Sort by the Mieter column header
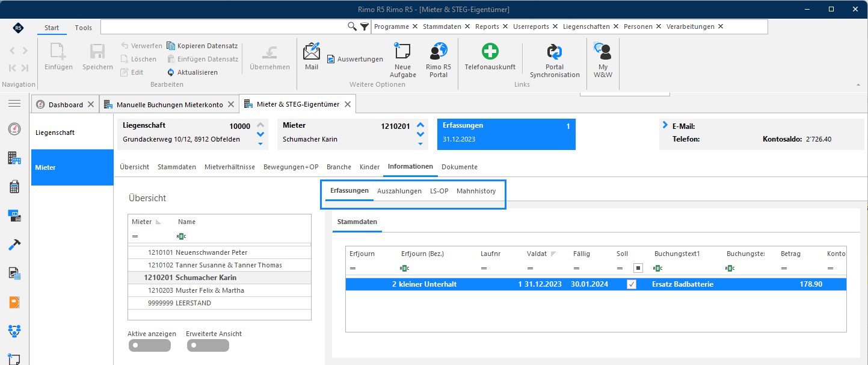Image resolution: width=868 pixels, height=365 pixels. 142,222
